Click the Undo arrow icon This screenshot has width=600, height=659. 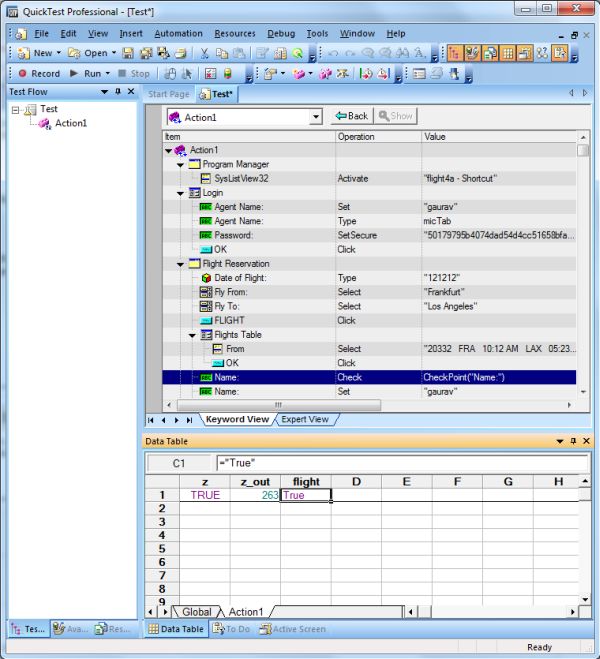[x=333, y=53]
